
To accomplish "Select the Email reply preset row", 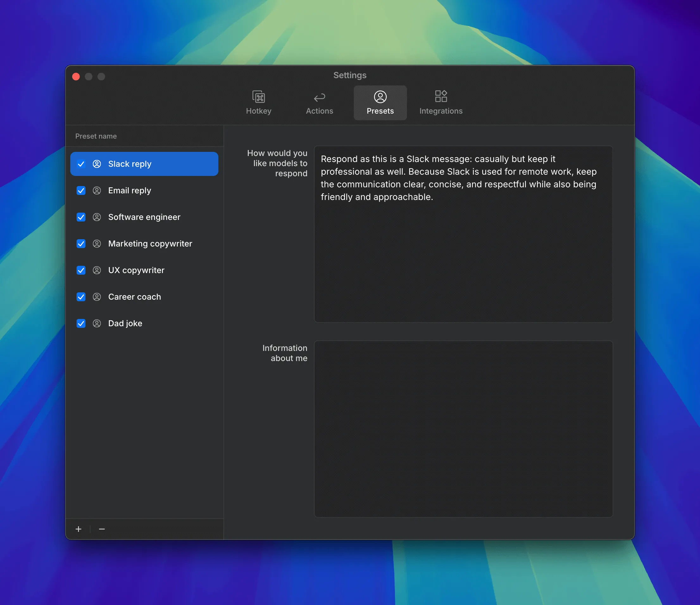I will tap(130, 190).
